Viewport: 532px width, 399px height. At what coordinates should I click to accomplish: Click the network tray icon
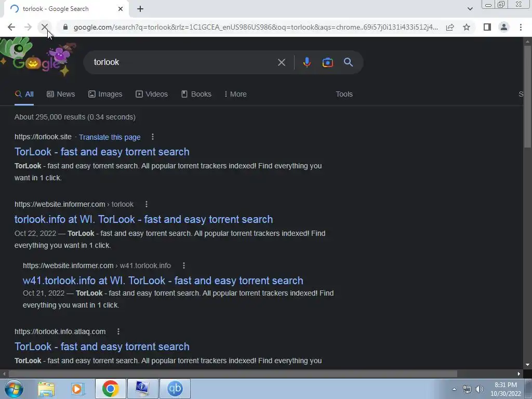[x=467, y=389]
